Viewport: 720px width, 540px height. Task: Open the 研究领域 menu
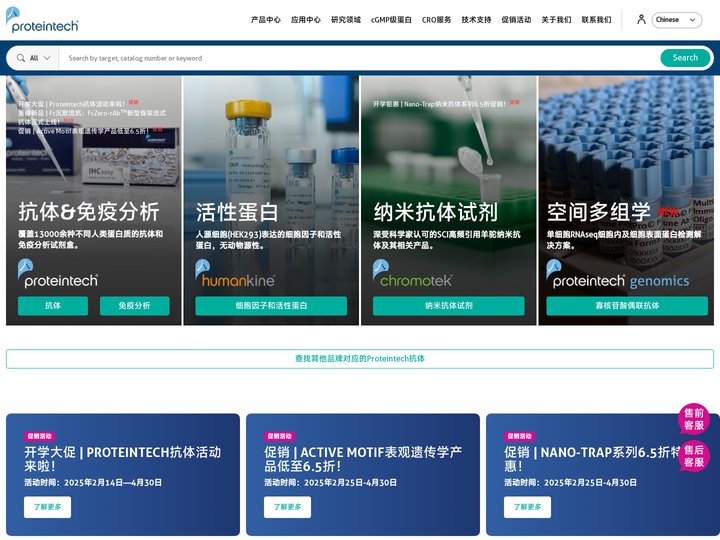(x=346, y=20)
